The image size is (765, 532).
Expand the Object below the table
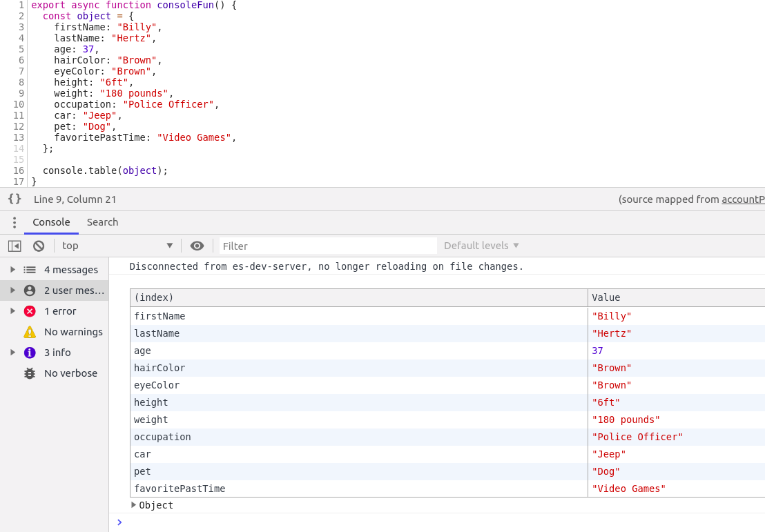coord(134,504)
